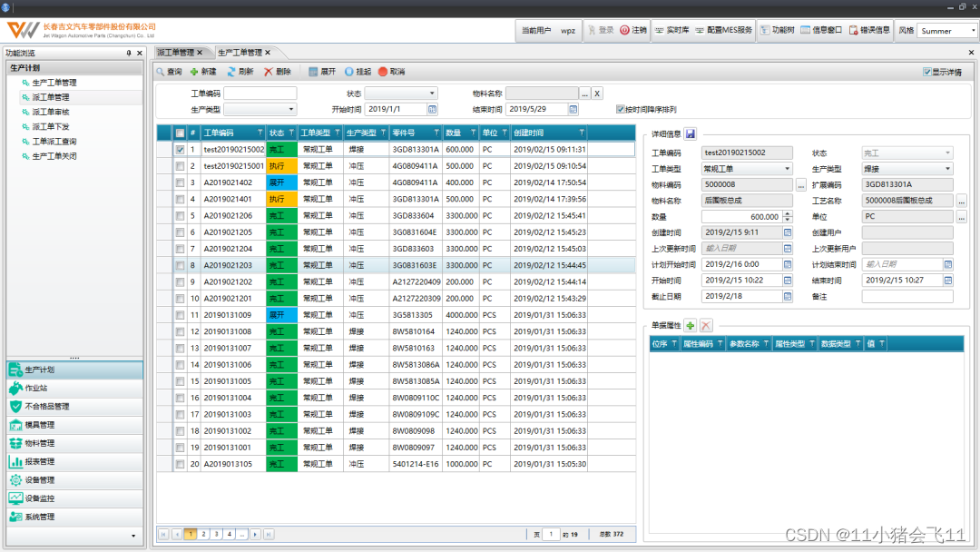Image resolution: width=980 pixels, height=552 pixels.
Task: Check row 20190131009 checkbox
Action: 180,315
